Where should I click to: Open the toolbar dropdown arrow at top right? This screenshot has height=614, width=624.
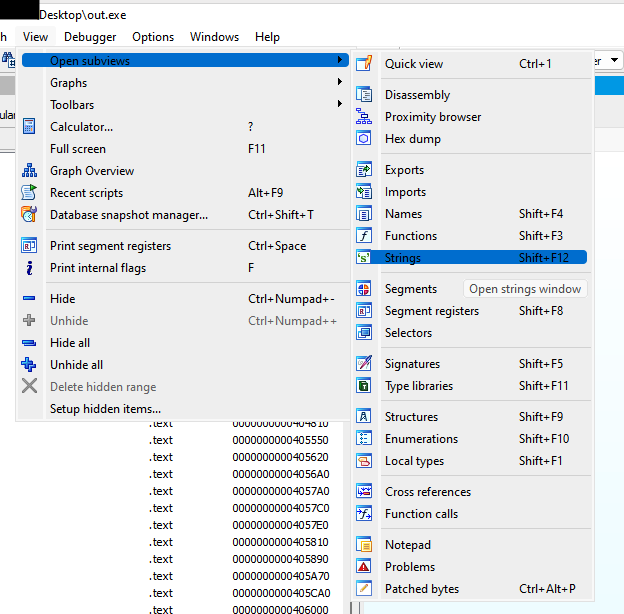pos(614,60)
